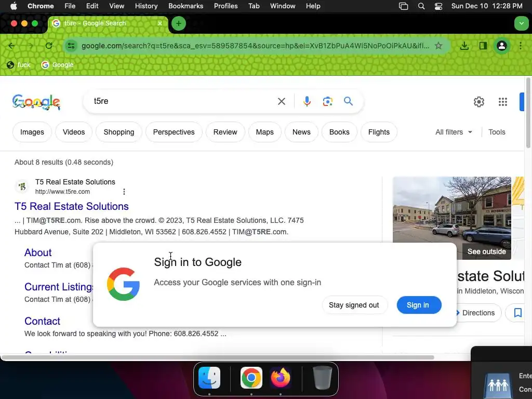
Task: Filter results by News
Action: 301,132
